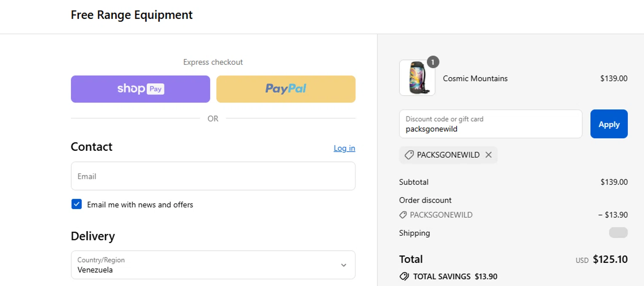Open the Country/Region dropdown

point(213,265)
